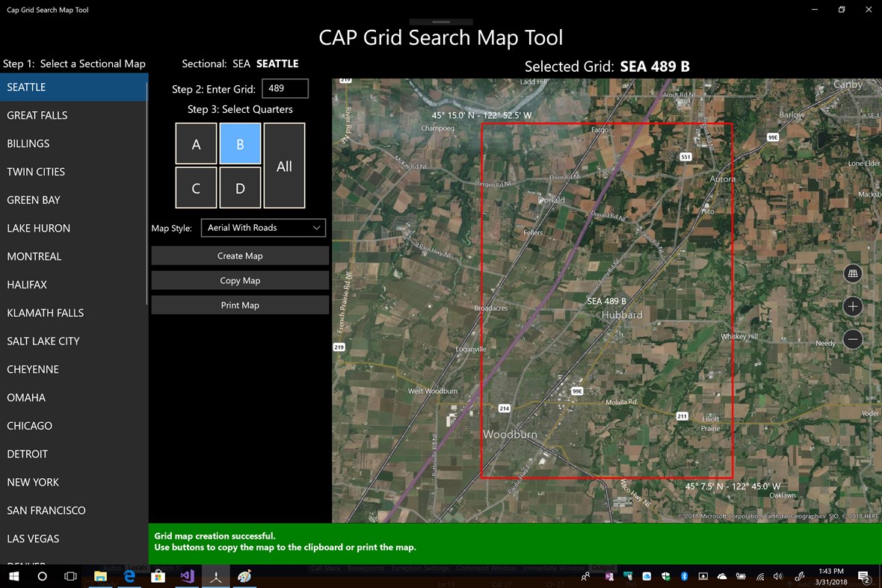Adjust volume via the speaker tray icon
This screenshot has width=882, height=588.
(777, 576)
